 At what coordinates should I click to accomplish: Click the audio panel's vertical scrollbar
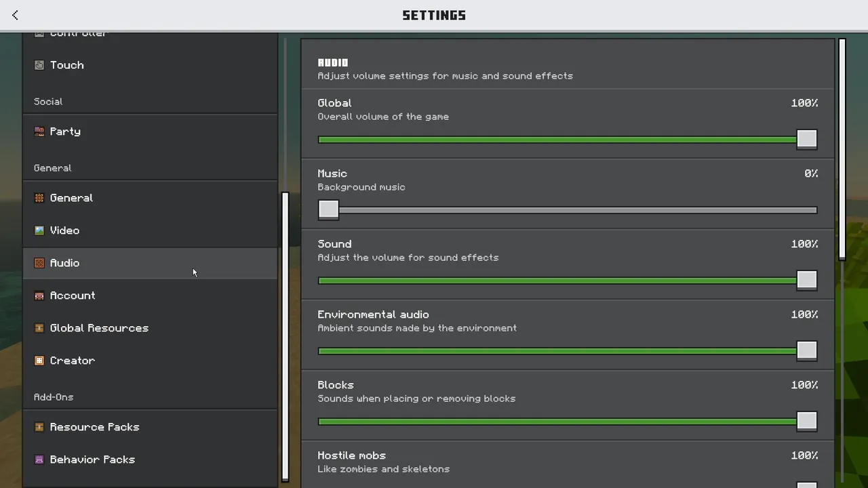pos(842,149)
